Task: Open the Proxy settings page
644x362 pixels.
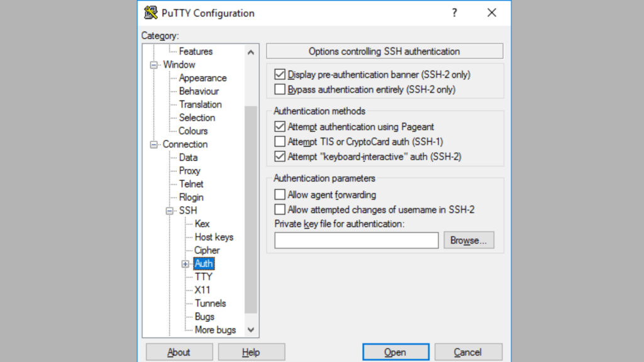Action: click(x=189, y=170)
